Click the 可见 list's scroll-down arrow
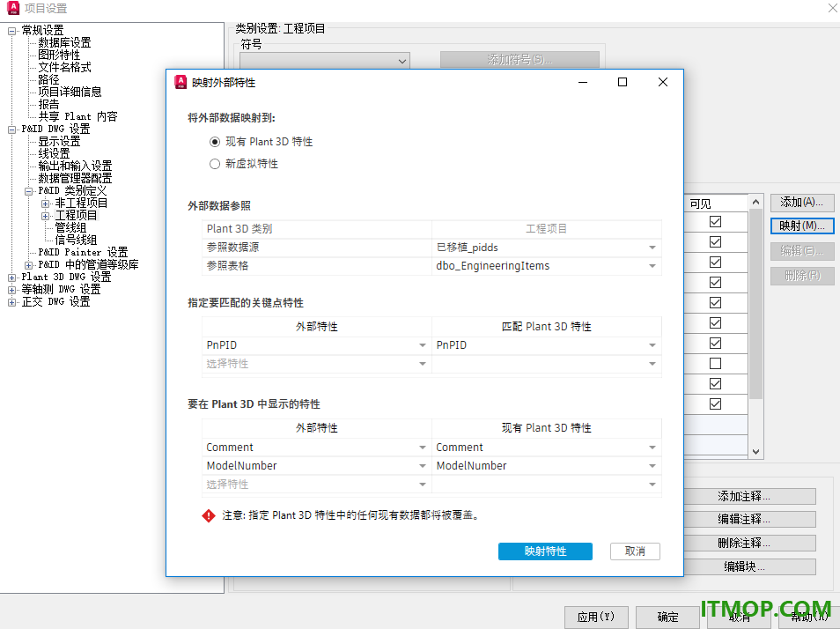This screenshot has height=629, width=840. (x=755, y=452)
